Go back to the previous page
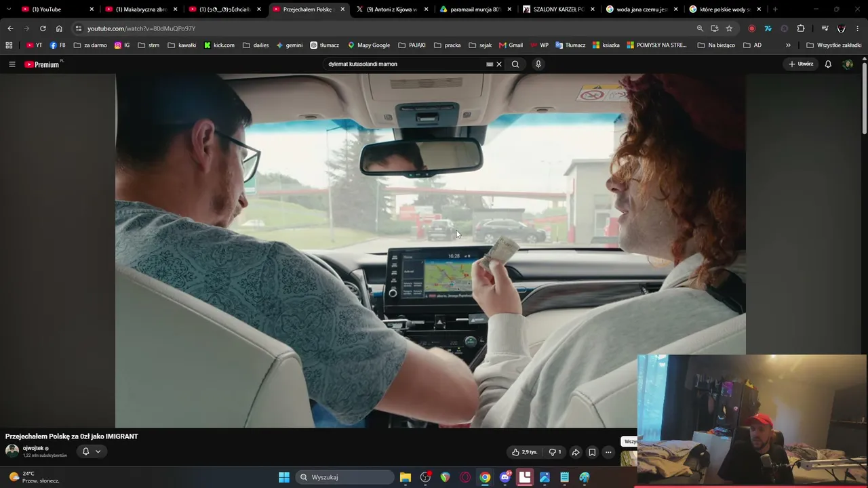The image size is (868, 488). (x=10, y=28)
